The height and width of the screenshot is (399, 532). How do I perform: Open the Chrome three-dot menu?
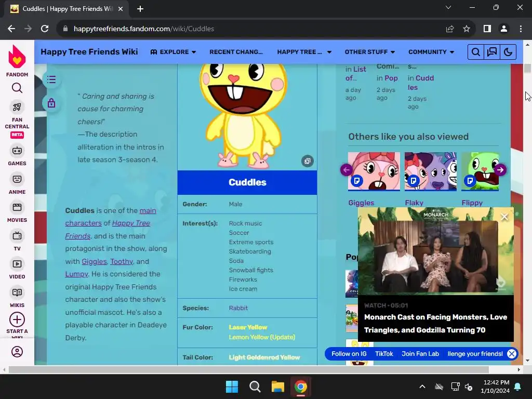click(x=521, y=29)
